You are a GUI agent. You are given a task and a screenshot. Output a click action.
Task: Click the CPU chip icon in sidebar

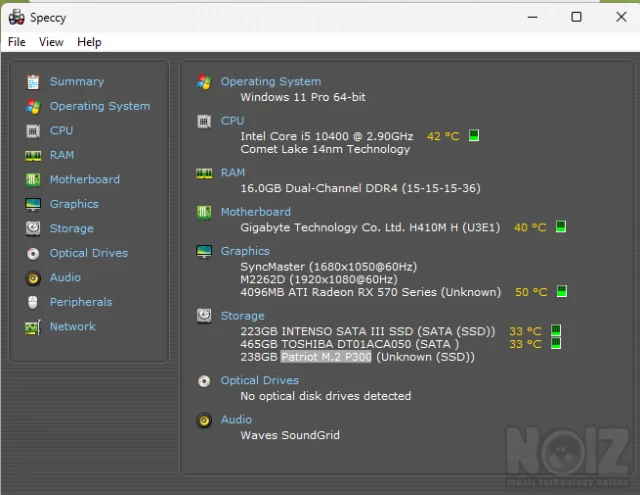33,131
